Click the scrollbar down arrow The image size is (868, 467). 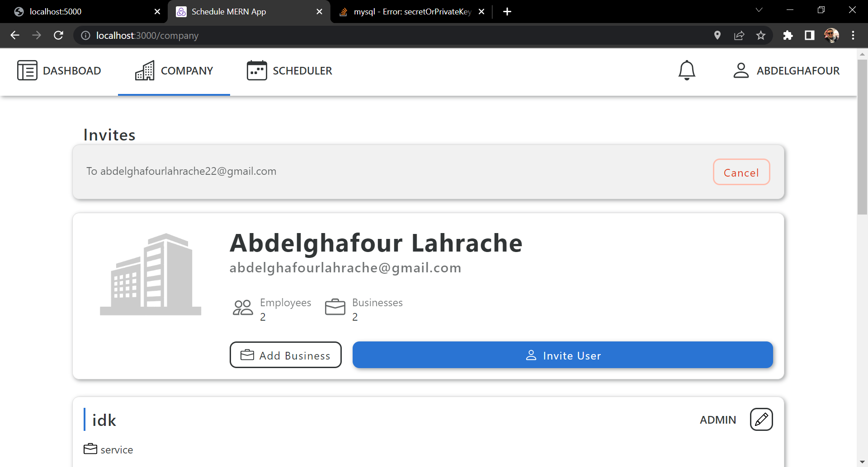[862, 462]
